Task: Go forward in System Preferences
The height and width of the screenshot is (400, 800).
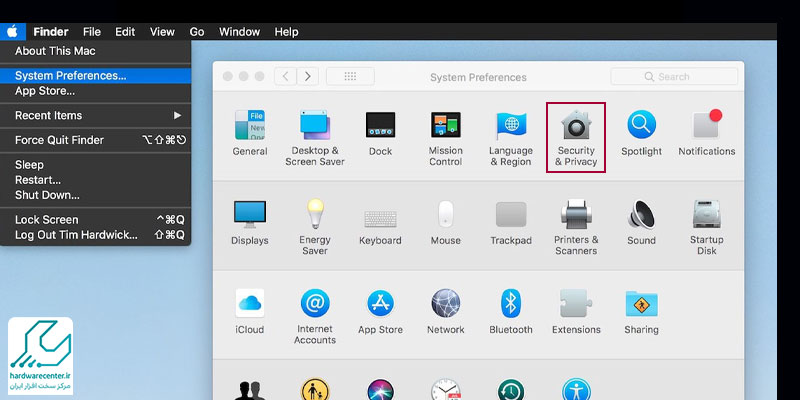Action: pos(308,77)
